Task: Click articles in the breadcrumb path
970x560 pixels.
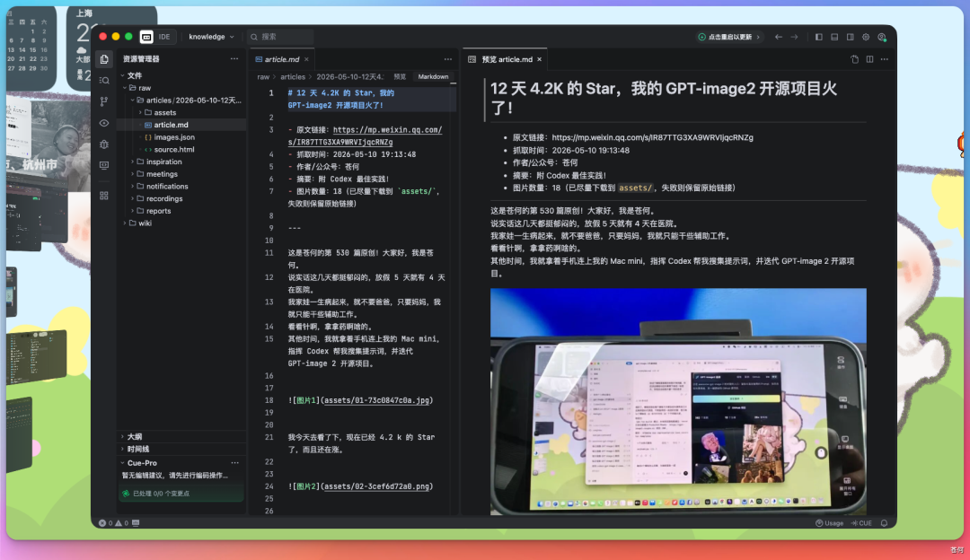Action: pos(293,76)
